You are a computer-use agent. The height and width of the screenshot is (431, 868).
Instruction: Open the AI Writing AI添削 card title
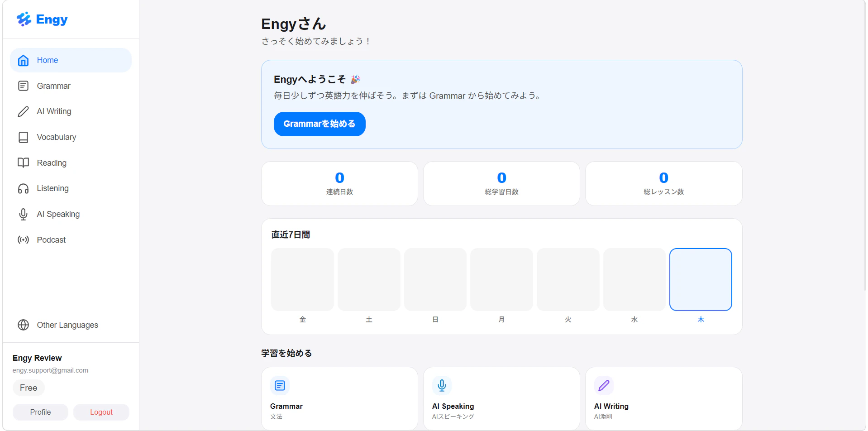coord(611,407)
